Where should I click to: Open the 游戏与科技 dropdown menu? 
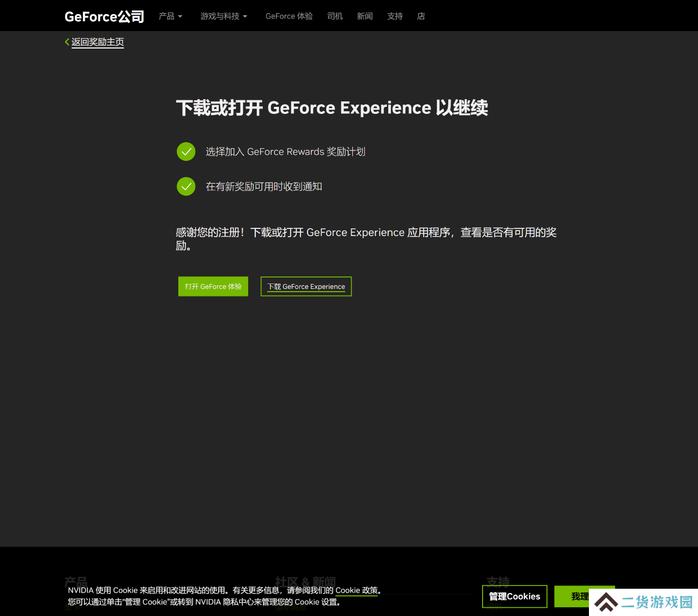(x=224, y=16)
